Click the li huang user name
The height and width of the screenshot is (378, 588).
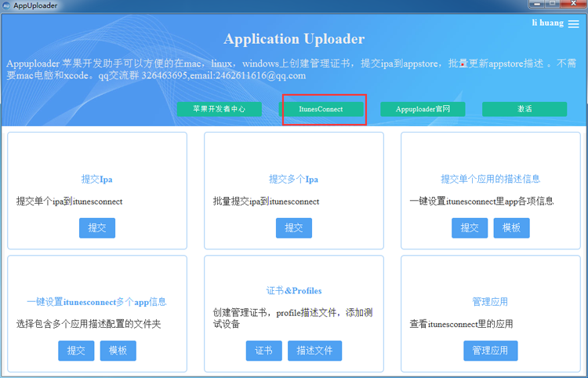pos(548,23)
